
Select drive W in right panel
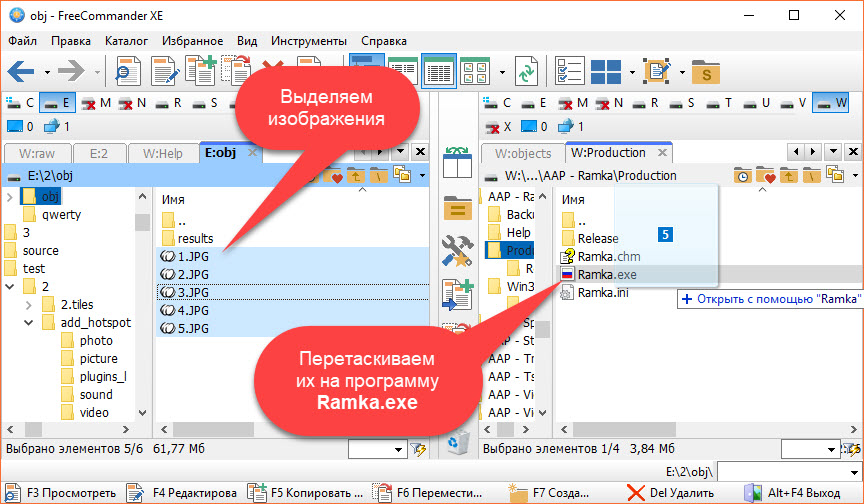pos(831,103)
